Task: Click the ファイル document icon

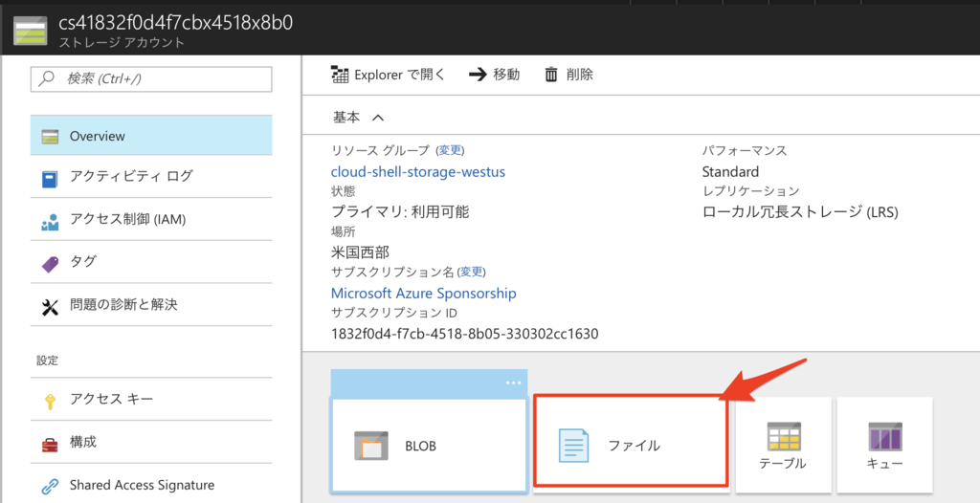Action: [x=573, y=446]
